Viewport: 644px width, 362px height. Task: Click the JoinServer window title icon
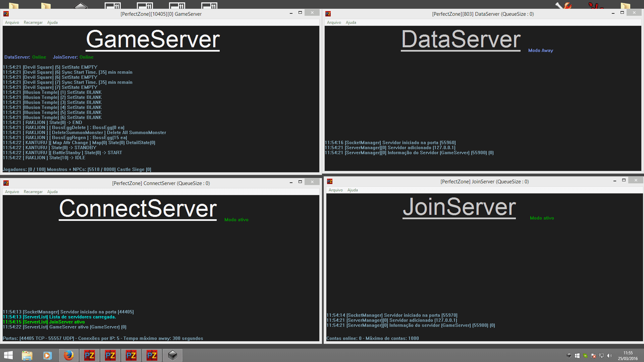pos(330,181)
